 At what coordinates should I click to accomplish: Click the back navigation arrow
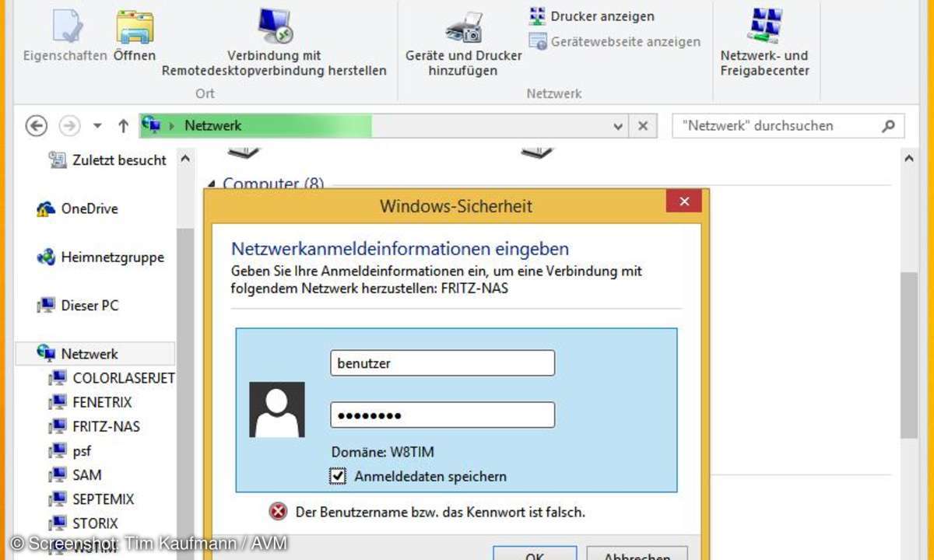pyautogui.click(x=37, y=126)
